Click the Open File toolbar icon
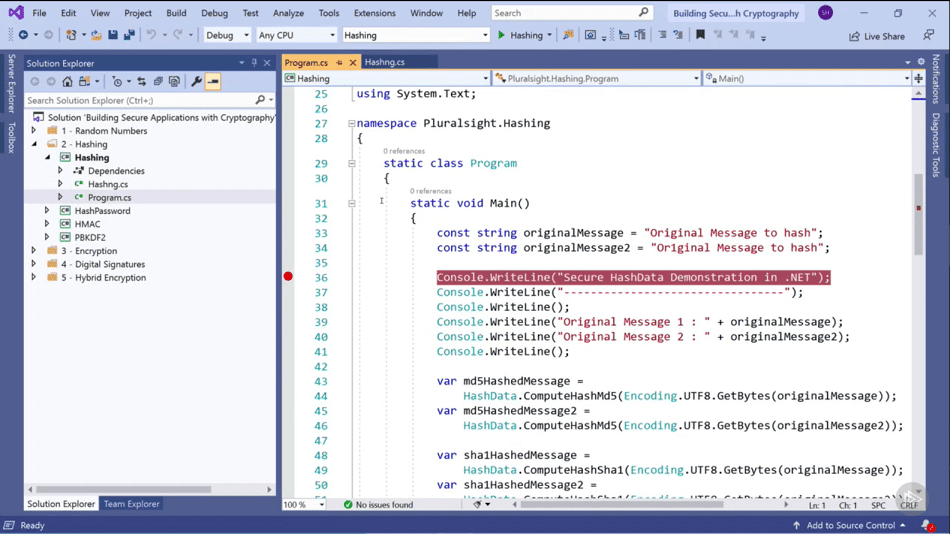950x534 pixels. (x=96, y=35)
